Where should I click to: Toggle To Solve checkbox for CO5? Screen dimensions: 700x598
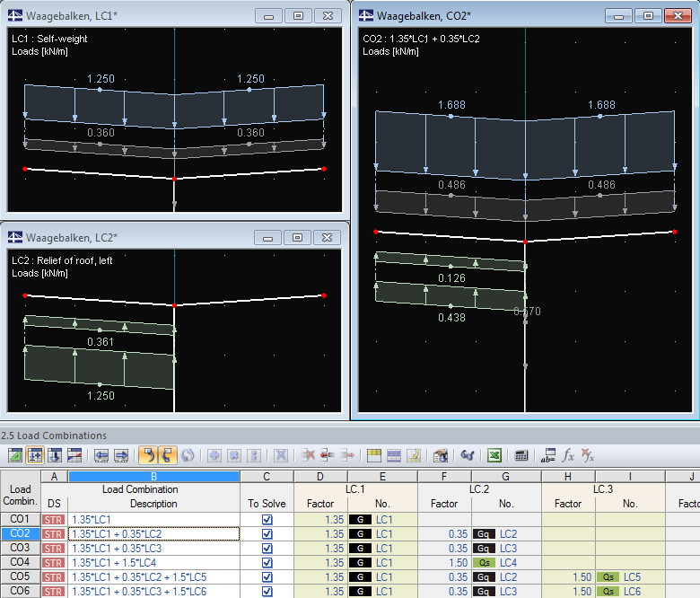point(267,577)
